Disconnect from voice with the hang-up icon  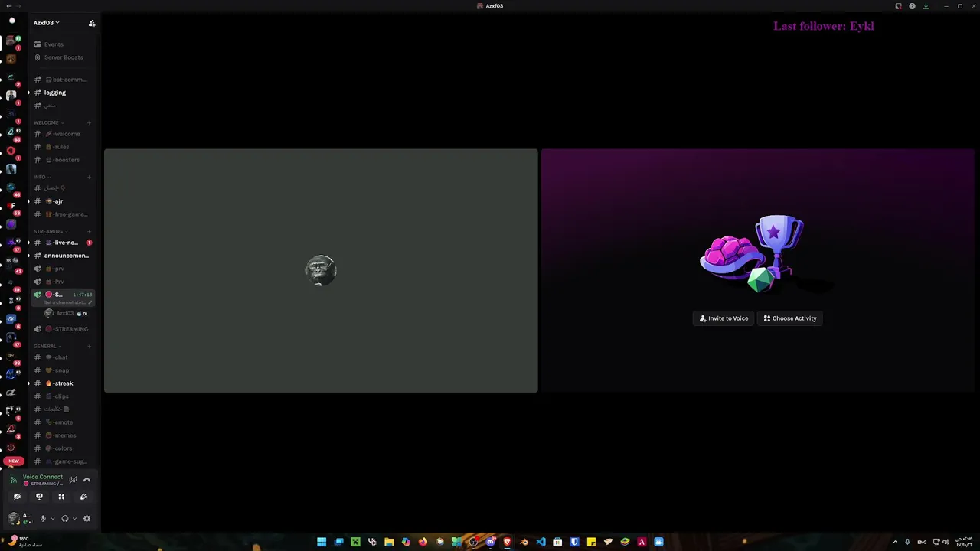click(x=87, y=480)
